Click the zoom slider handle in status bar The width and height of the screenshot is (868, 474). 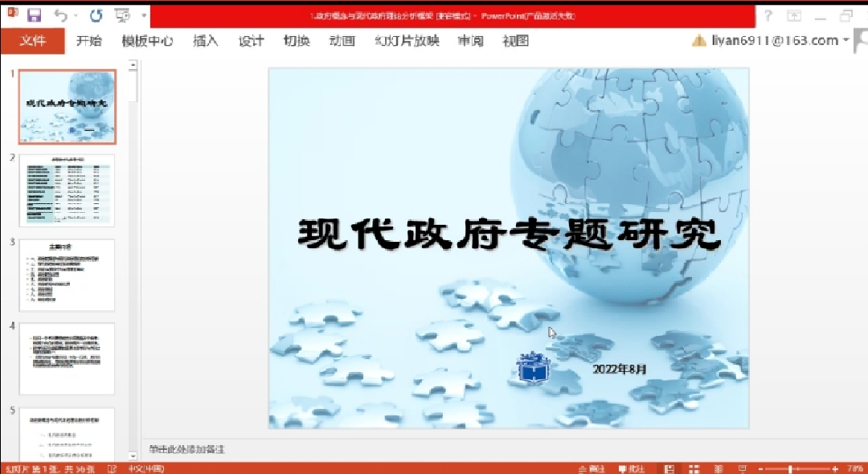791,468
